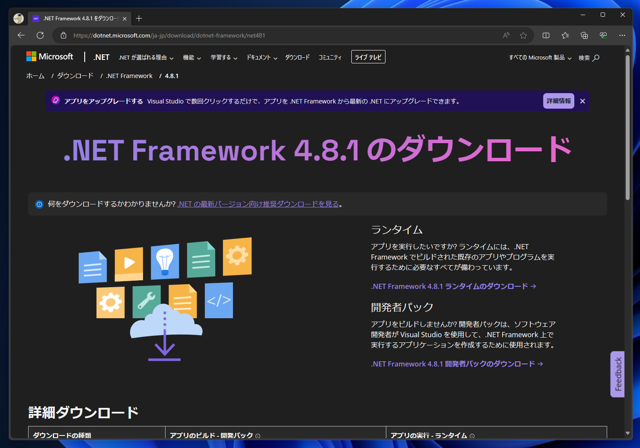Click the vertical scrollbar thumb
This screenshot has width=640, height=448.
pyautogui.click(x=628, y=126)
